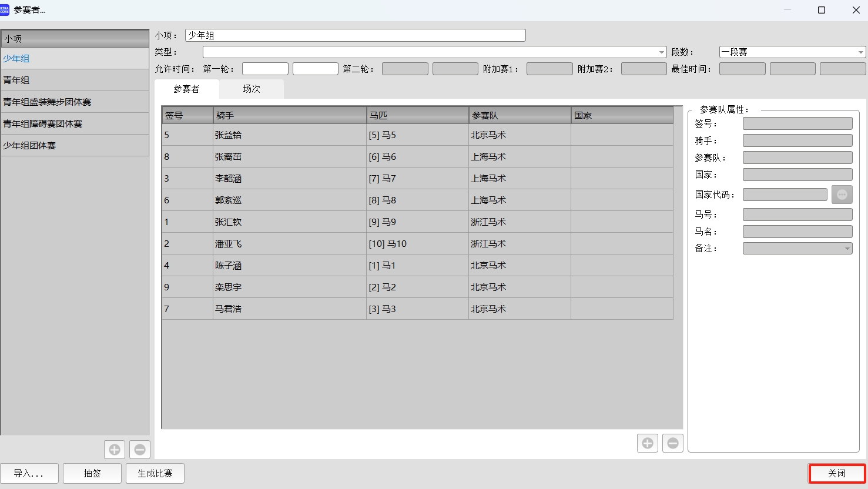Click the 导入... button

(x=30, y=473)
